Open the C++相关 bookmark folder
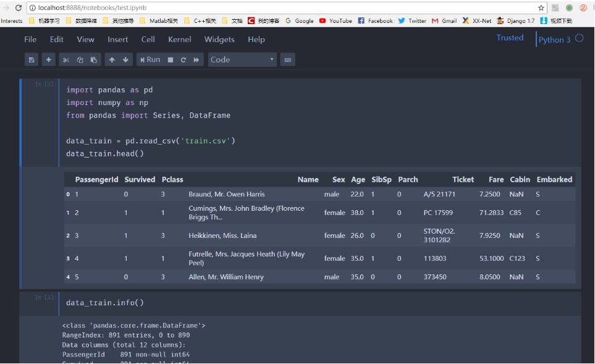Screen dimensions: 595x364 click(x=200, y=21)
